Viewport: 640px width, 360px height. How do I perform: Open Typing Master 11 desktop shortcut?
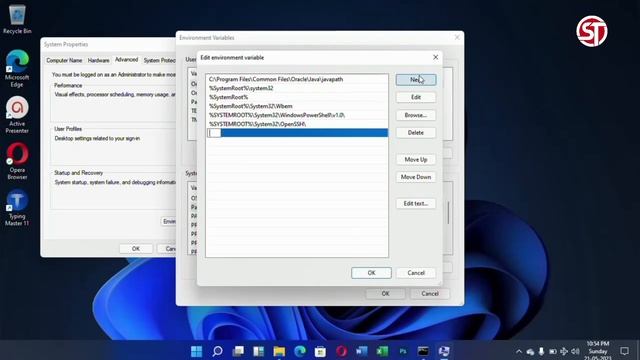17,208
